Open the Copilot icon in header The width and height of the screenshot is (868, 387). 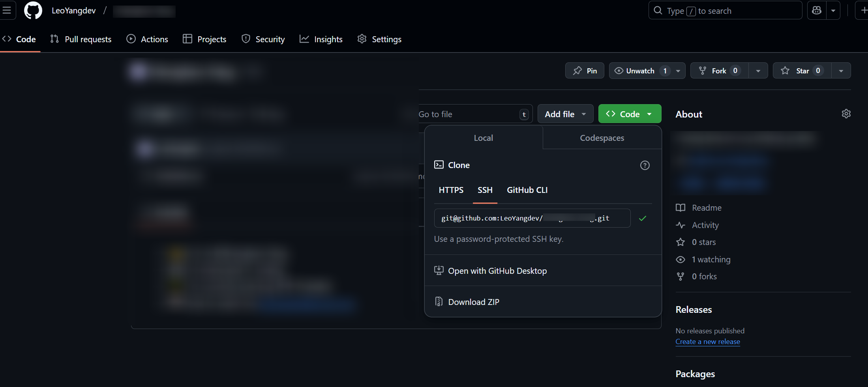coord(817,11)
